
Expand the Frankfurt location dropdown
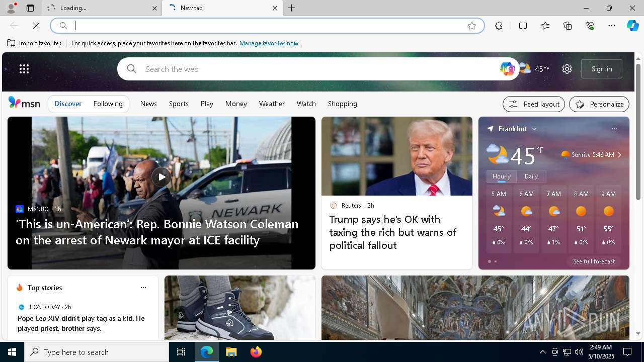tap(534, 129)
